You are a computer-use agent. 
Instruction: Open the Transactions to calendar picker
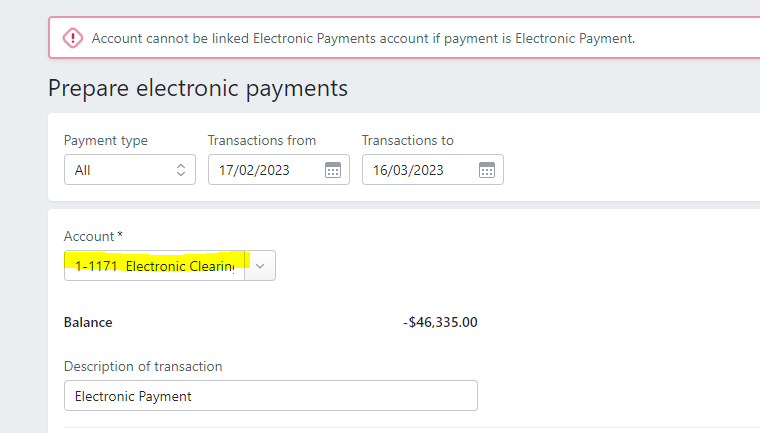click(487, 170)
